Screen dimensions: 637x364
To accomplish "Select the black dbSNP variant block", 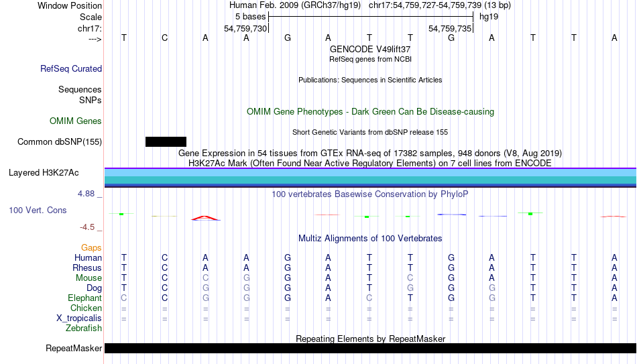I will (166, 142).
